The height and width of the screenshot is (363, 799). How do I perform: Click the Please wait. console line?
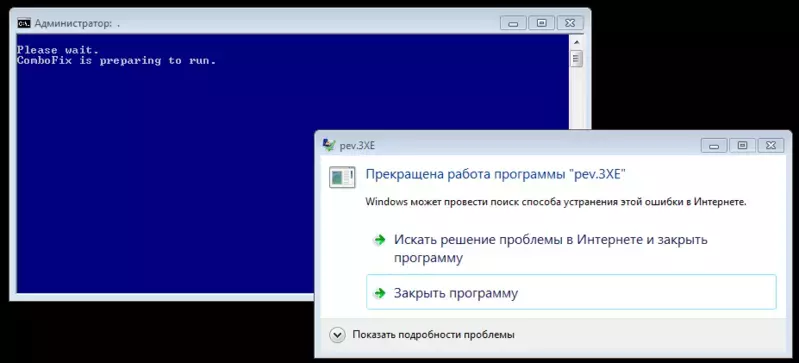click(x=58, y=50)
